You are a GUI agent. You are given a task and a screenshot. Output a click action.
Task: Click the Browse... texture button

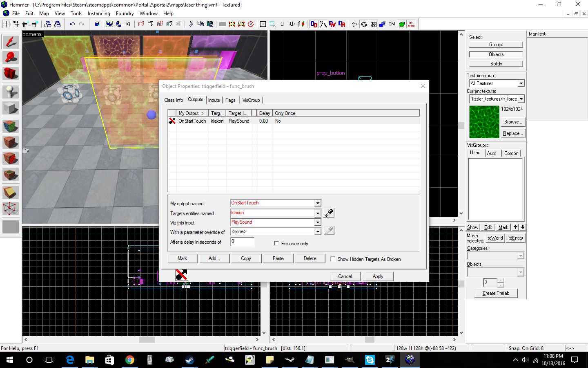point(513,122)
